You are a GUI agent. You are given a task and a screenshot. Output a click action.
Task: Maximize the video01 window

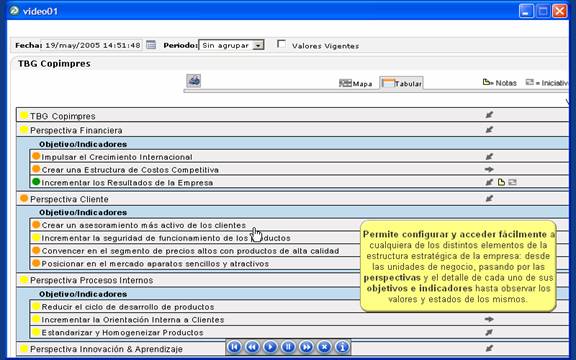[543, 11]
